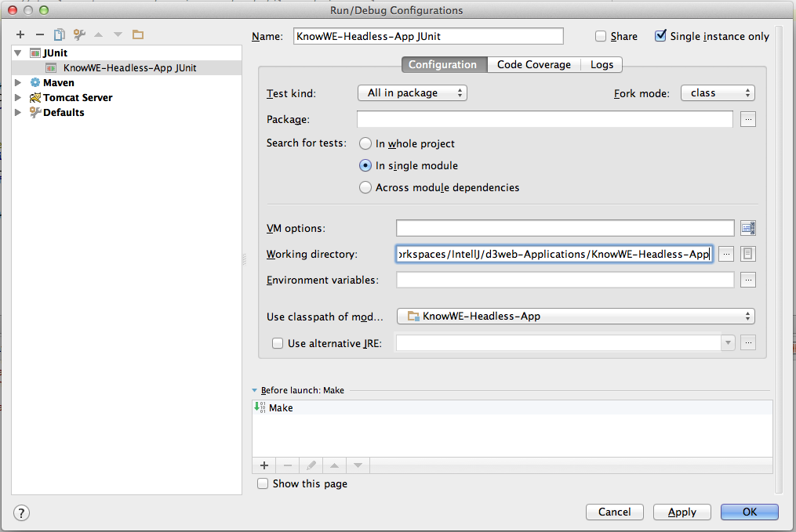796x532 pixels.
Task: Browse working directory ellipsis button
Action: 726,254
